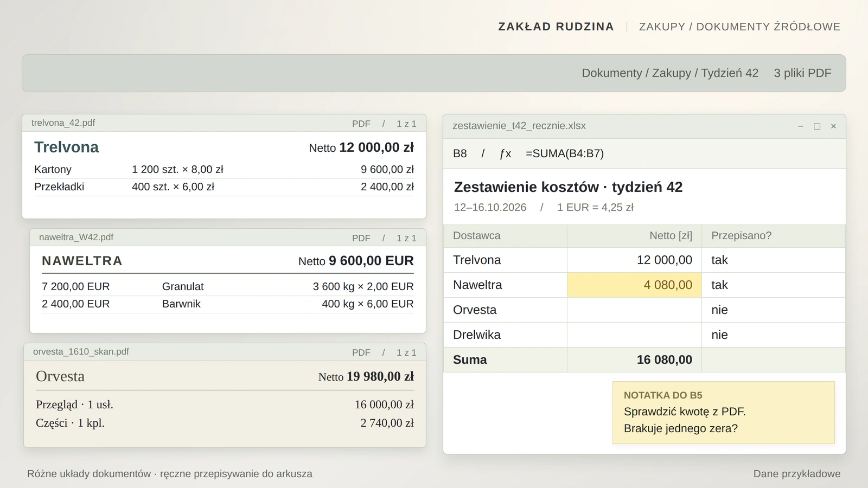The height and width of the screenshot is (488, 868).
Task: Select the empty Netto cell for Orvesta
Action: coord(634,310)
